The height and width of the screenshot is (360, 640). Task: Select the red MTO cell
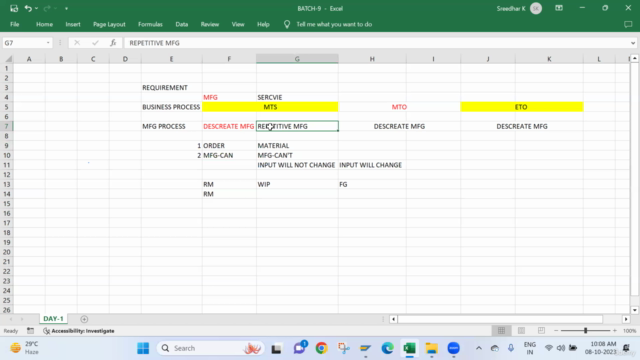399,107
